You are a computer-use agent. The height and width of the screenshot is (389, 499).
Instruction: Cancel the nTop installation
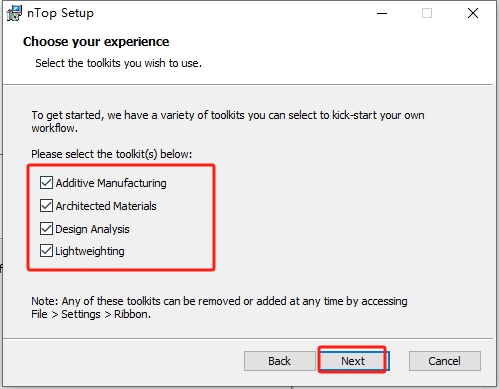coord(445,361)
